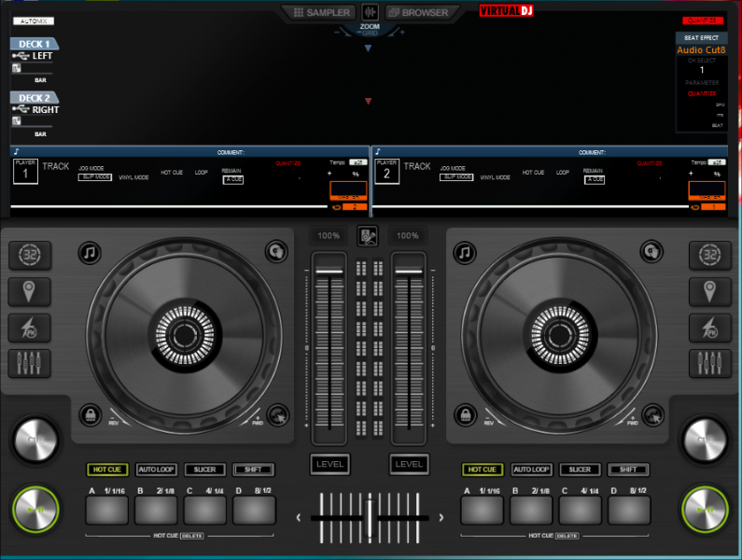Click the center mixer DJ icon
The image size is (742, 560).
tap(368, 236)
